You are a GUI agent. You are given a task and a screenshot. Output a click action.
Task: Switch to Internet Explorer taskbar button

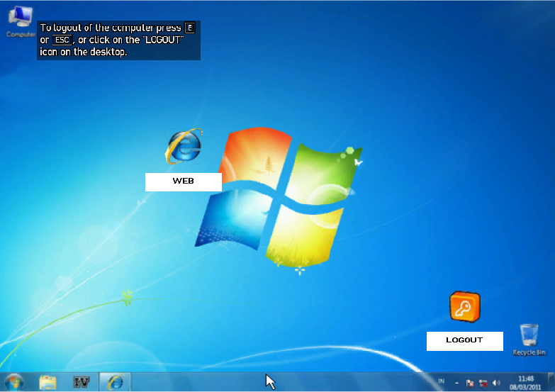point(115,382)
